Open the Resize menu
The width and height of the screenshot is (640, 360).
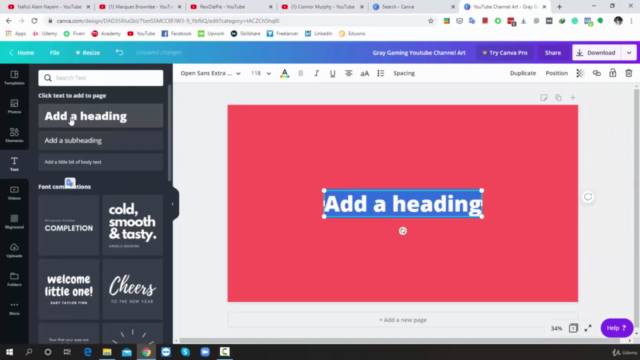(88, 53)
